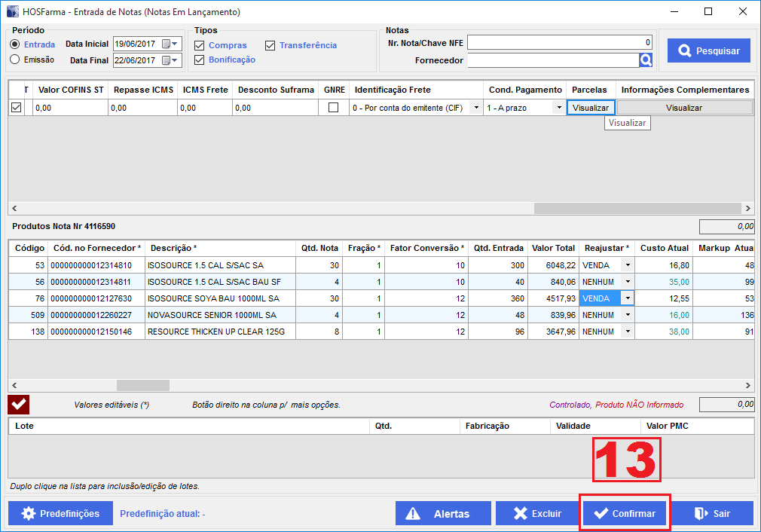Screen dimensions: 761x532
Task: Select the Emissão period radio button
Action: pos(15,60)
